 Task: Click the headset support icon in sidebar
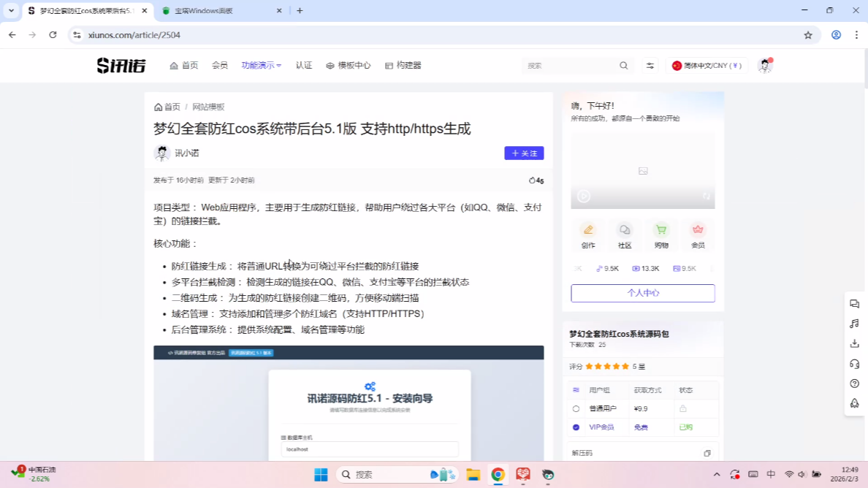coord(854,364)
